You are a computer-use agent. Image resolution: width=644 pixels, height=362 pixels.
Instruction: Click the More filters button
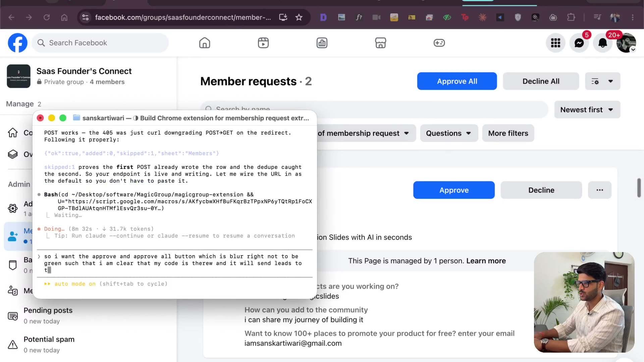508,133
